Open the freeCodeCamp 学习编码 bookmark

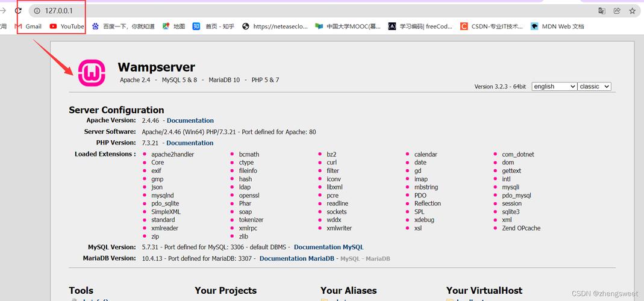(x=420, y=26)
